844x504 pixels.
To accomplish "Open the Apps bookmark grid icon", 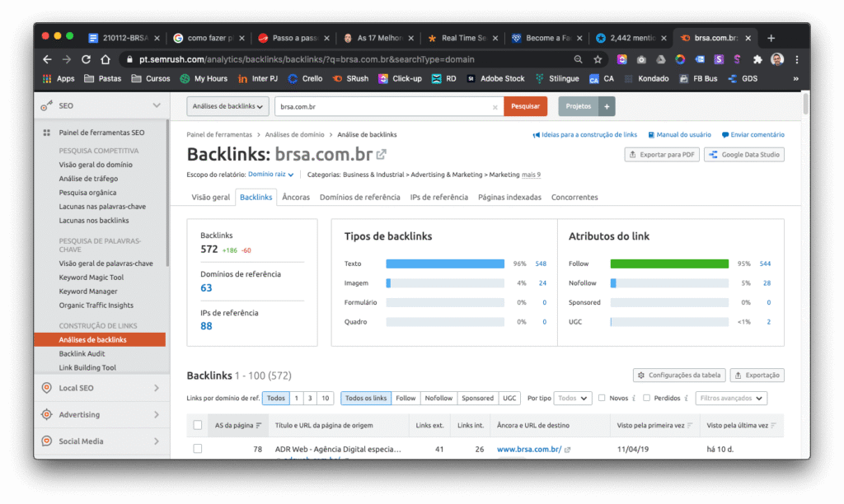I will [x=47, y=78].
